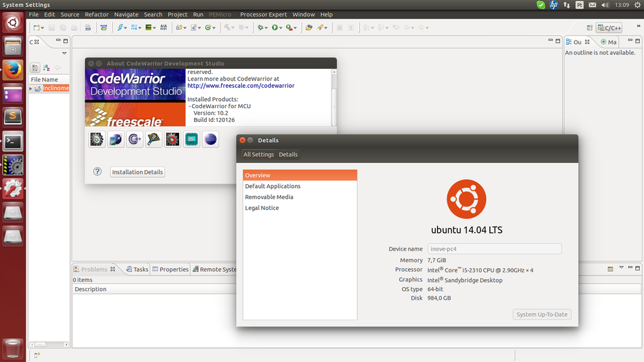Viewport: 644px width, 362px height.
Task: Open the Refactor menu
Action: [97, 14]
